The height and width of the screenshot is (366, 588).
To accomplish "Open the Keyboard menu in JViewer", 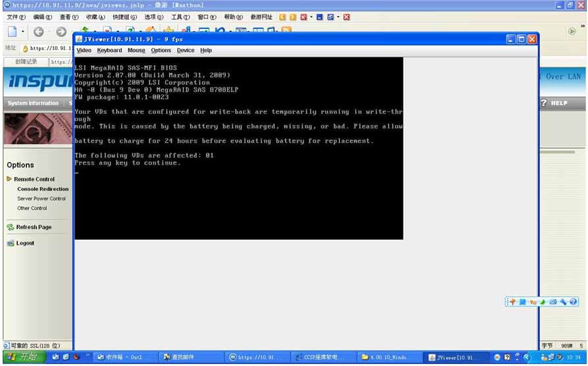I will tap(109, 51).
